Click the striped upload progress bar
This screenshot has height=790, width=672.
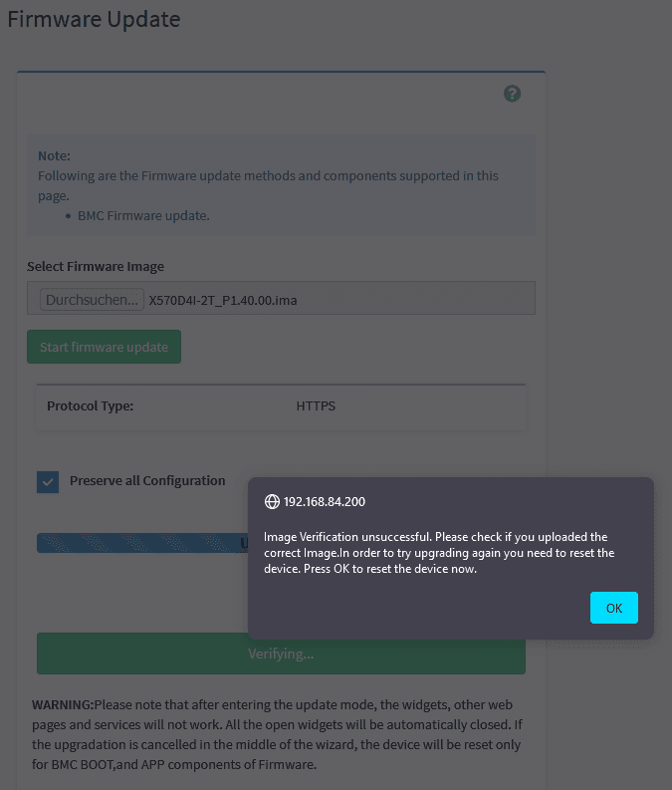(x=139, y=543)
